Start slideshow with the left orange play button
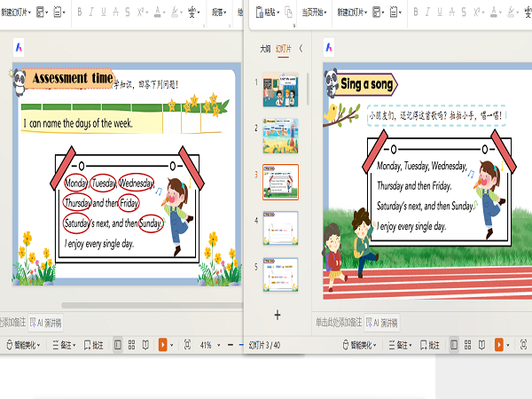Viewport: 532px width, 399px height. [162, 344]
